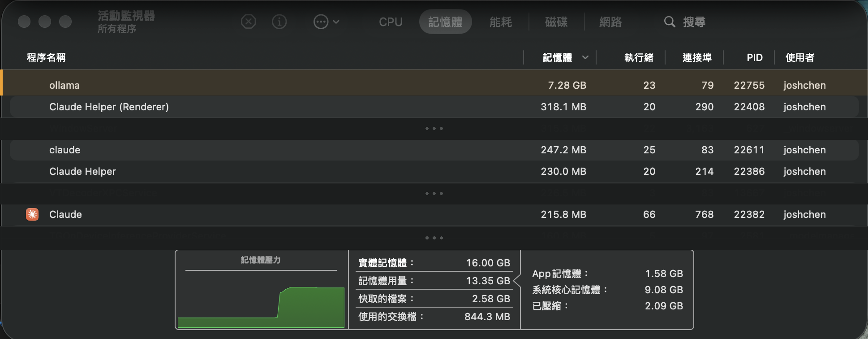
Task: Click the 已壓縮 2.09 GB value
Action: (x=664, y=306)
